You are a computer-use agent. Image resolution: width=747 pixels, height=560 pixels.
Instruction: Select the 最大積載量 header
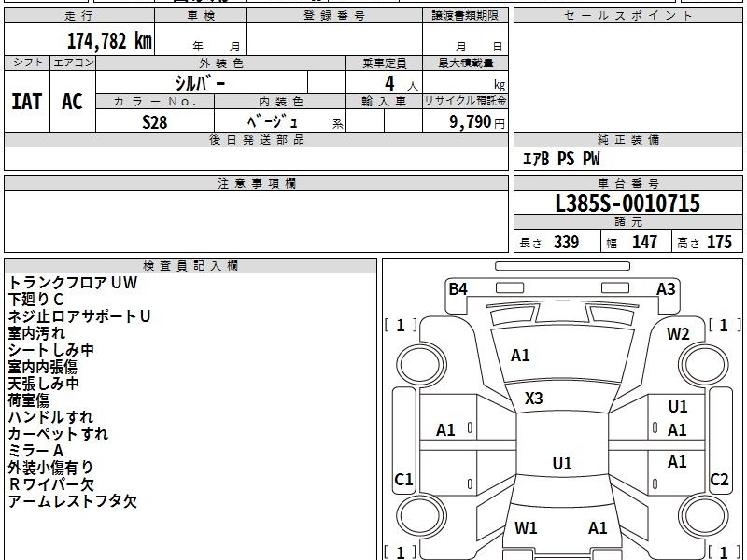tap(465, 63)
